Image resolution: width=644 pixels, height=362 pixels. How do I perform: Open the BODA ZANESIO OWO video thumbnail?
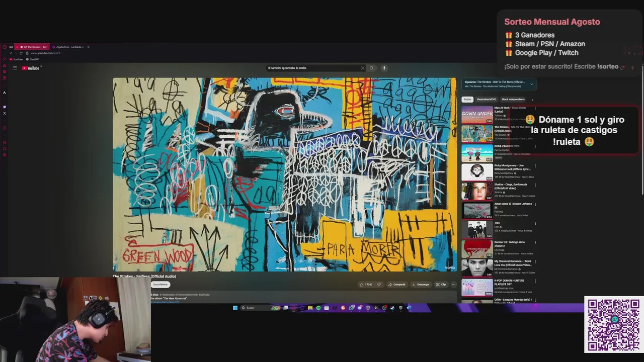[x=477, y=153]
